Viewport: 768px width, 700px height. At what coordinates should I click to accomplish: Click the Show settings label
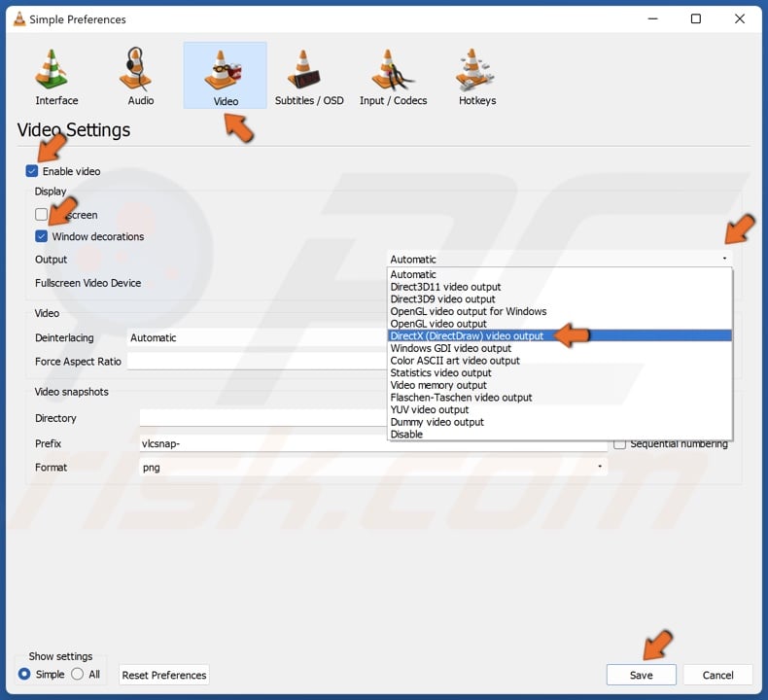(x=60, y=656)
